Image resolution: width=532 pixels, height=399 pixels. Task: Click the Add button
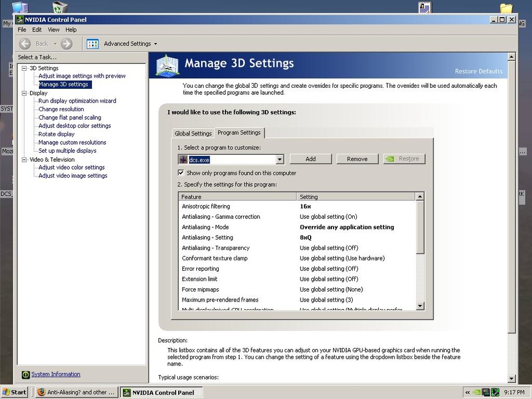pyautogui.click(x=311, y=159)
